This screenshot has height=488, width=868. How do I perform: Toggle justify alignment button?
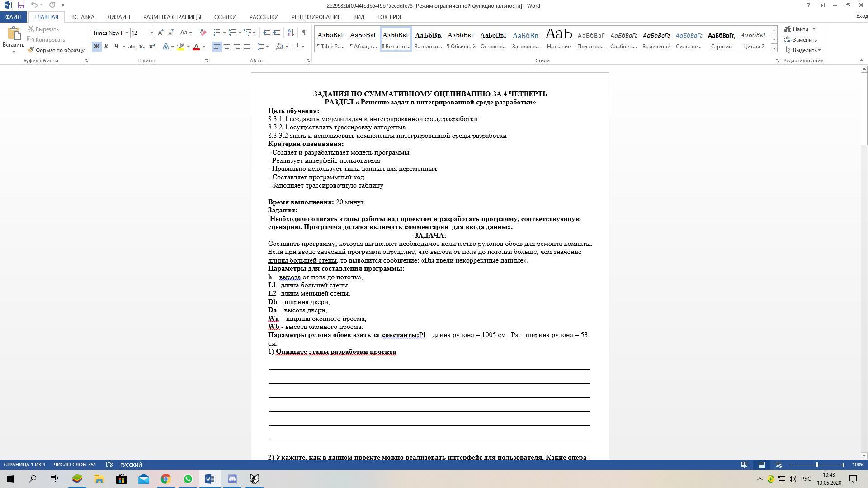tap(247, 47)
